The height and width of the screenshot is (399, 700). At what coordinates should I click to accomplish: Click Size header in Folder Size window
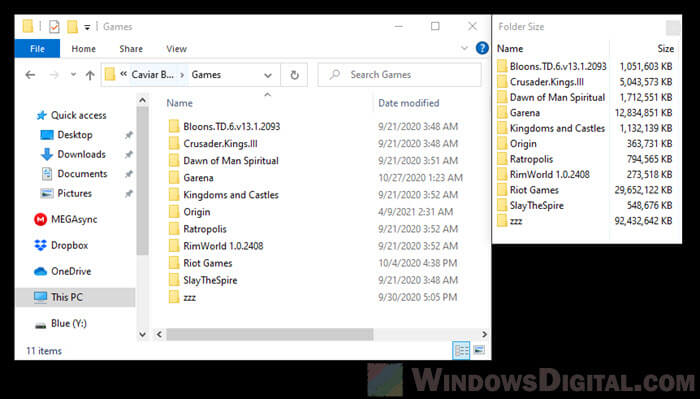(x=665, y=49)
